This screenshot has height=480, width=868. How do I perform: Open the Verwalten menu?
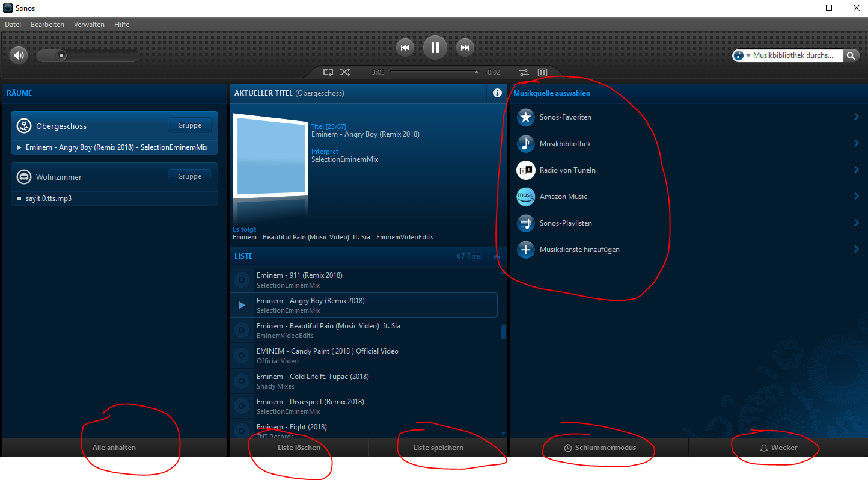[89, 25]
